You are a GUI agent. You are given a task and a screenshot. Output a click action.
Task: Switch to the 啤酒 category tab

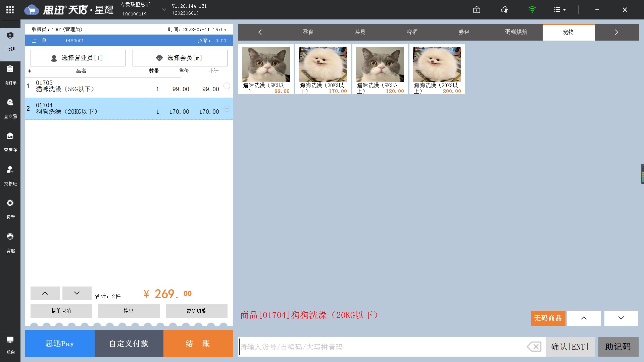point(412,32)
